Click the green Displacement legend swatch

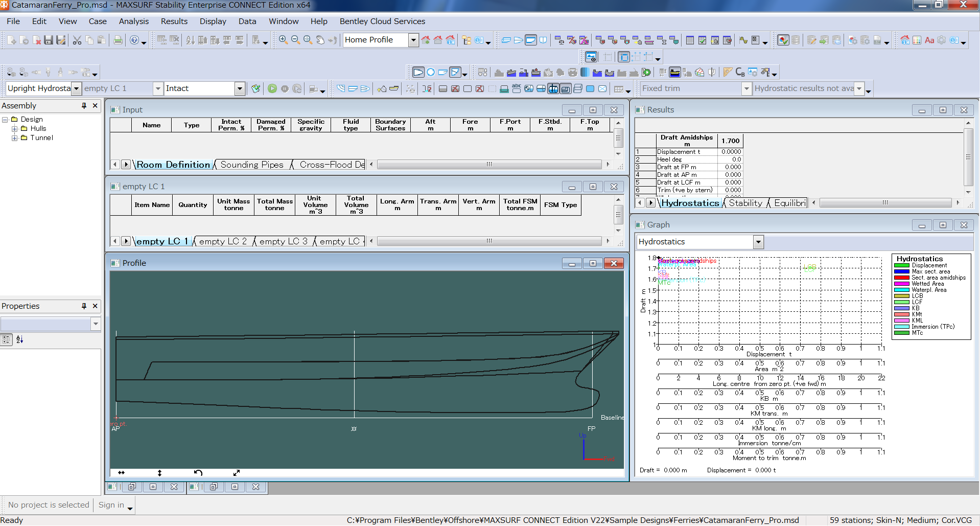(x=902, y=266)
